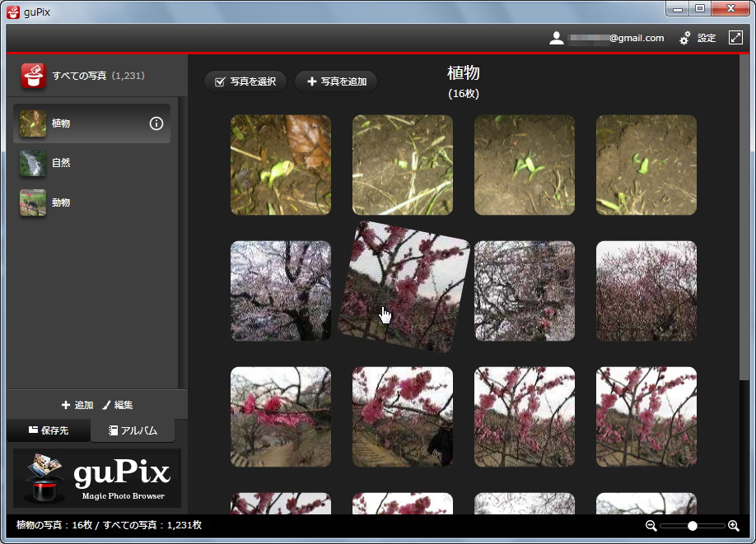
Task: Open second photo in first row
Action: pos(403,165)
